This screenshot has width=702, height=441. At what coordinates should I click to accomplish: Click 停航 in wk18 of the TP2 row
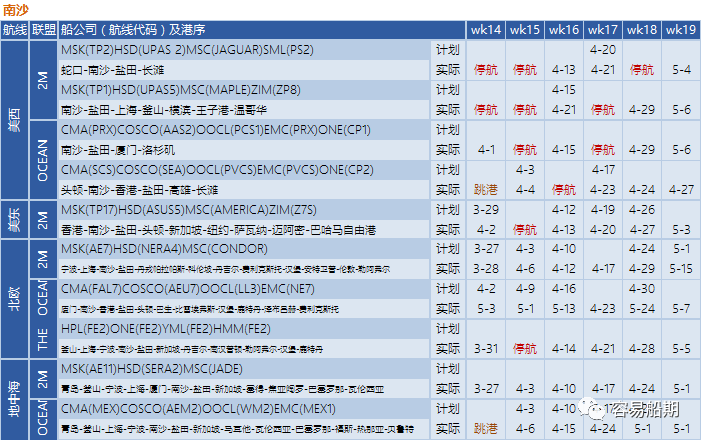click(642, 70)
